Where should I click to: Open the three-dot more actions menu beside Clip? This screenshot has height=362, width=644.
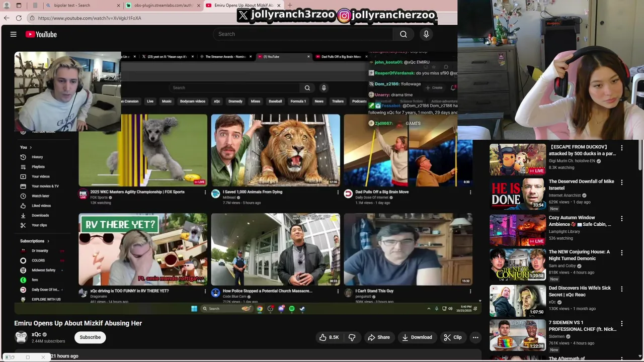[x=475, y=337]
